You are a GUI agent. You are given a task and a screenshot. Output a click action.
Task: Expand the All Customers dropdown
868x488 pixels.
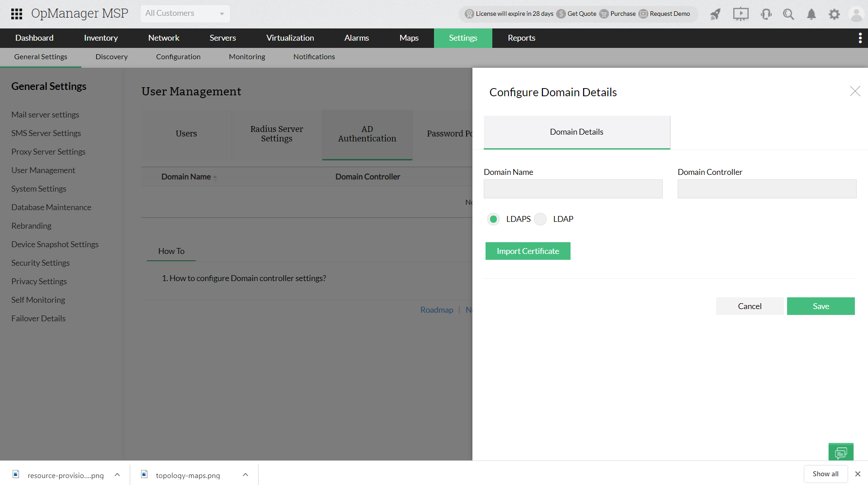coord(185,14)
